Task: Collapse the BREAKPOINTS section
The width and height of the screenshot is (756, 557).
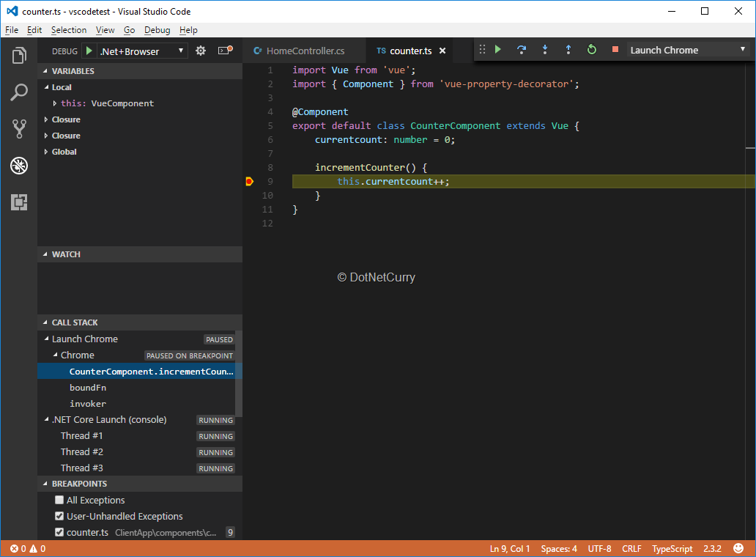Action: coord(45,484)
